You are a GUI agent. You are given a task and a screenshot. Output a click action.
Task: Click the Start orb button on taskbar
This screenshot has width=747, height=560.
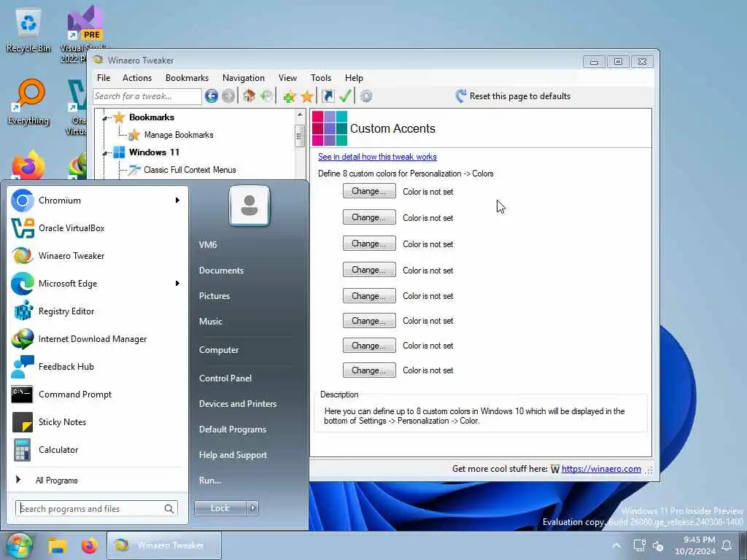click(18, 545)
